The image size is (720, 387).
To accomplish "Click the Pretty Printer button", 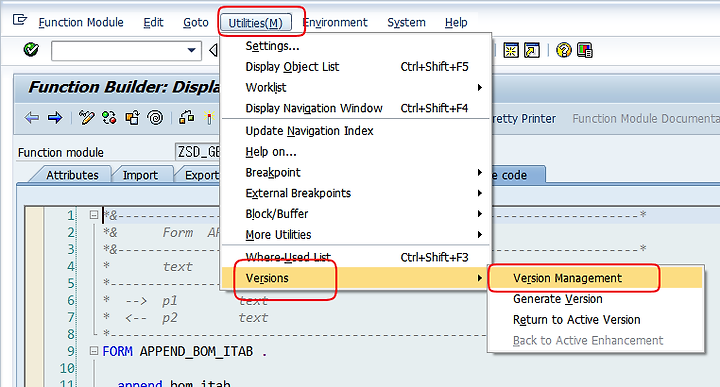I will 524,119.
